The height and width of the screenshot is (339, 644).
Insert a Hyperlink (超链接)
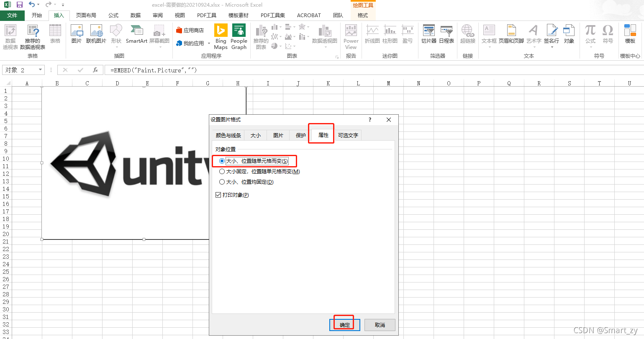click(468, 34)
